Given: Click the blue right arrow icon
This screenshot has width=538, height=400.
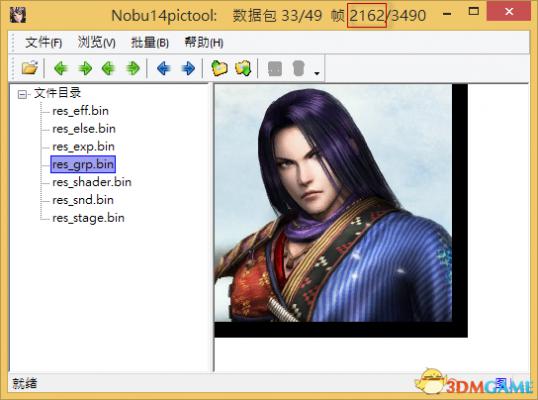Looking at the screenshot, I should pyautogui.click(x=188, y=68).
